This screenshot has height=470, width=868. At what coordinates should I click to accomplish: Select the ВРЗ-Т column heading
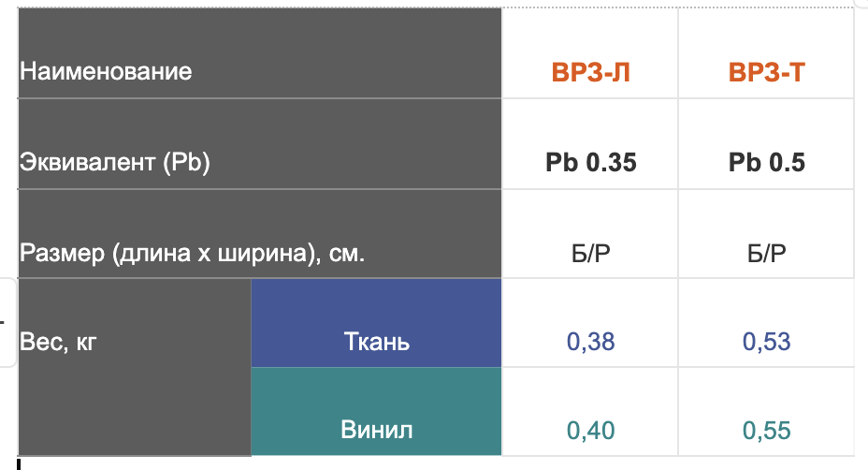[766, 72]
